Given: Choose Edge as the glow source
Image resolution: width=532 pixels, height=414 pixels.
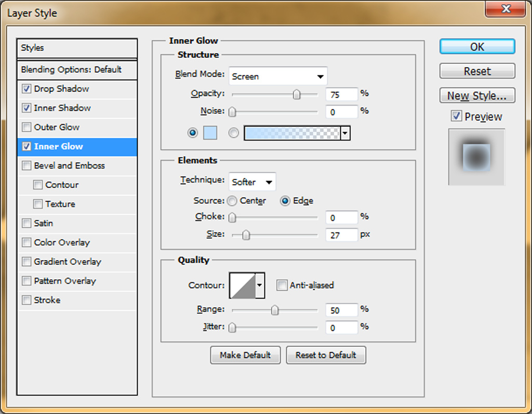Looking at the screenshot, I should click(285, 201).
